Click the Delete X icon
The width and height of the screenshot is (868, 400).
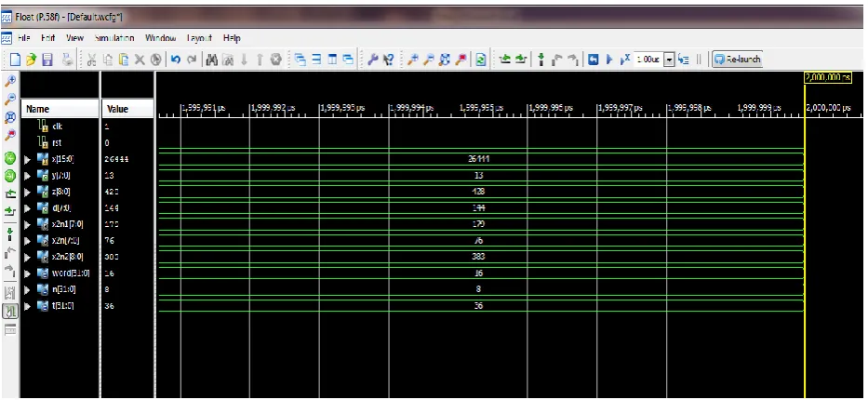(140, 60)
